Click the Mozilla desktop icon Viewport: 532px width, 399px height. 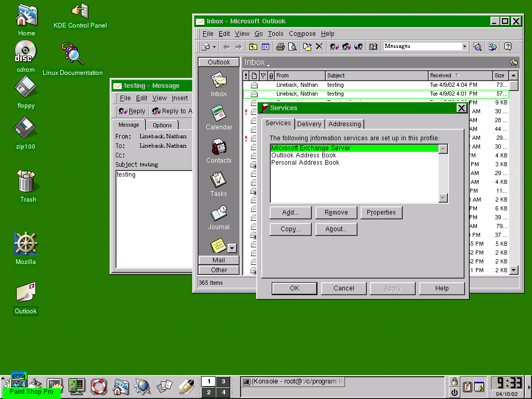(26, 248)
